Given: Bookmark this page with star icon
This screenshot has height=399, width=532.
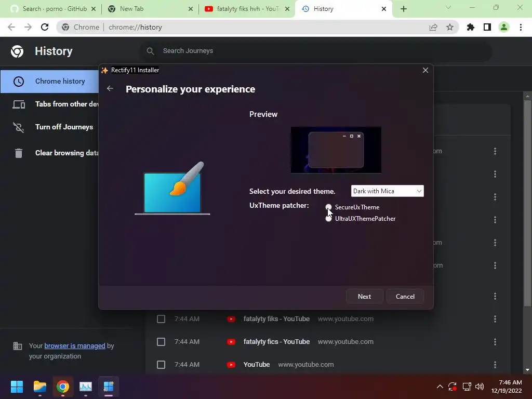Looking at the screenshot, I should pyautogui.click(x=450, y=27).
